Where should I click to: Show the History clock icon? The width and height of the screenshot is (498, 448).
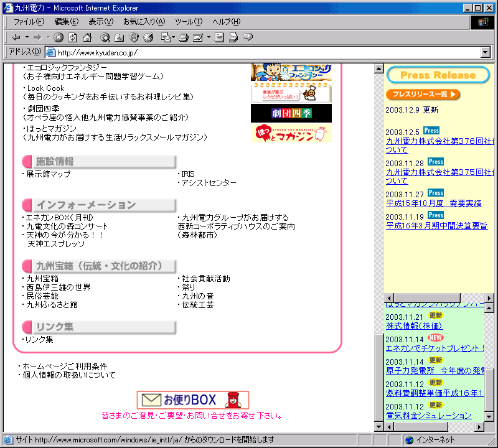148,37
